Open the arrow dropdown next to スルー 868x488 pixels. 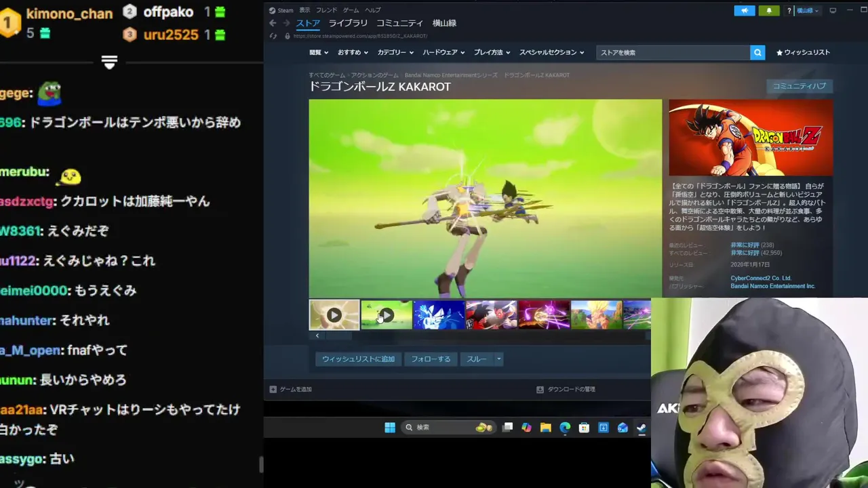click(498, 359)
